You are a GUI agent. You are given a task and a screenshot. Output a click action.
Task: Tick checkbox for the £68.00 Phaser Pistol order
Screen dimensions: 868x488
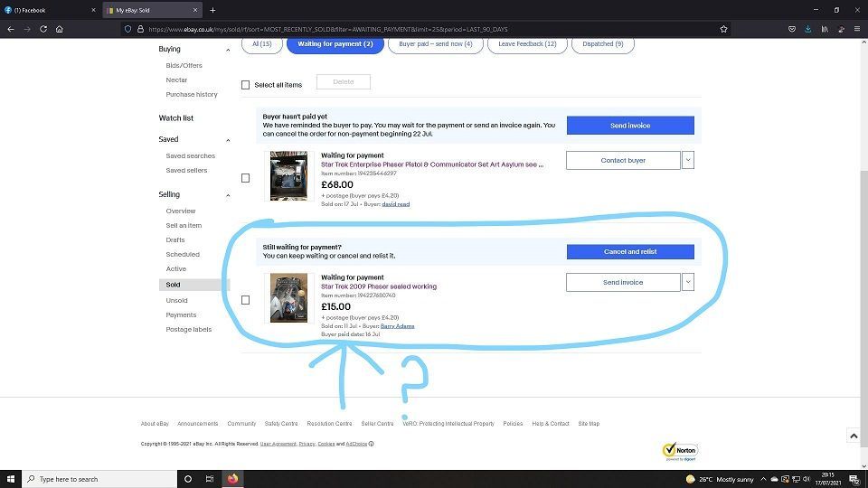click(x=245, y=178)
